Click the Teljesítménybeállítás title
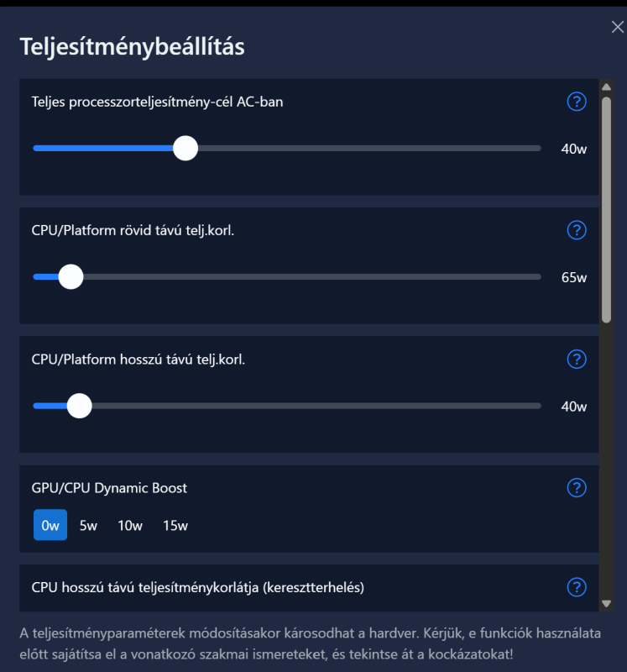 [x=133, y=46]
